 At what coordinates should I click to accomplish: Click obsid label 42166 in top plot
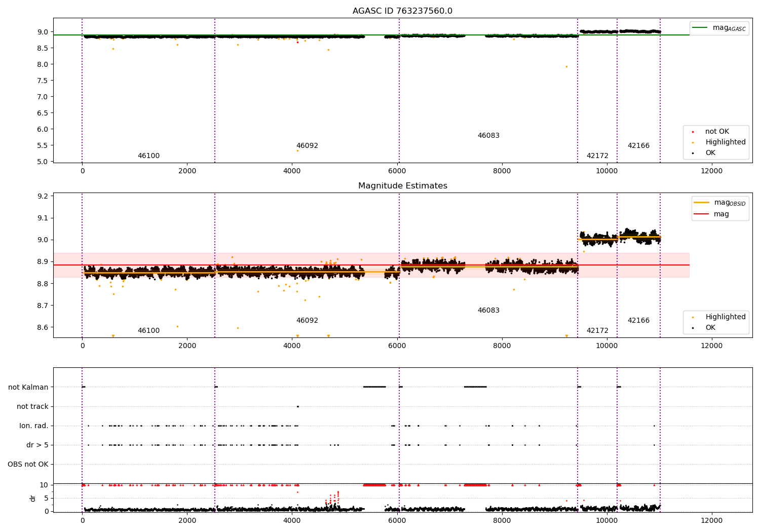coord(638,146)
